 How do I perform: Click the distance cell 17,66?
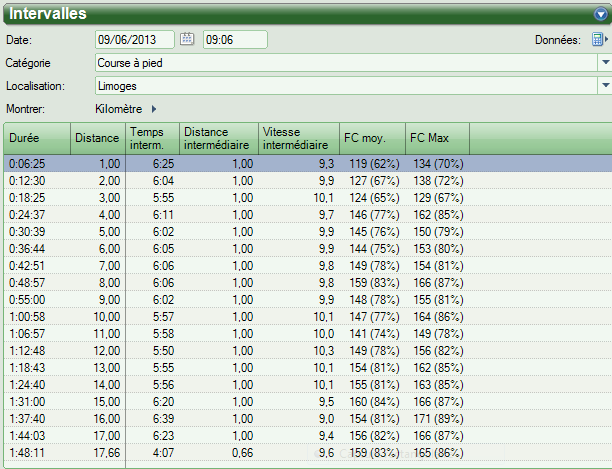[107, 453]
